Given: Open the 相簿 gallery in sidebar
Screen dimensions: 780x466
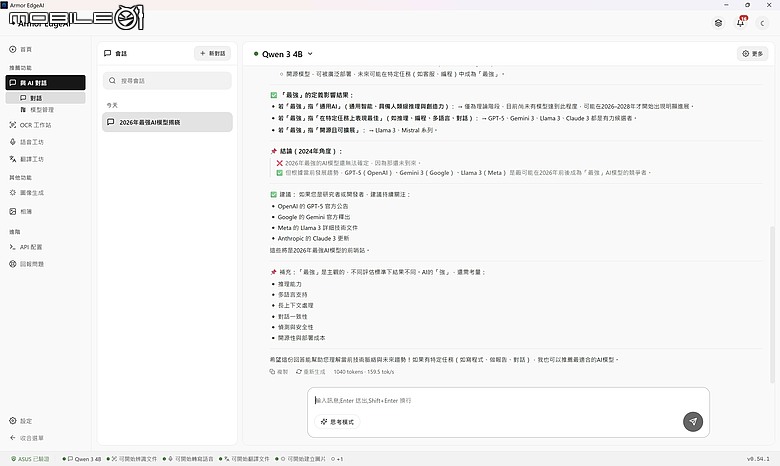Looking at the screenshot, I should [x=20, y=211].
